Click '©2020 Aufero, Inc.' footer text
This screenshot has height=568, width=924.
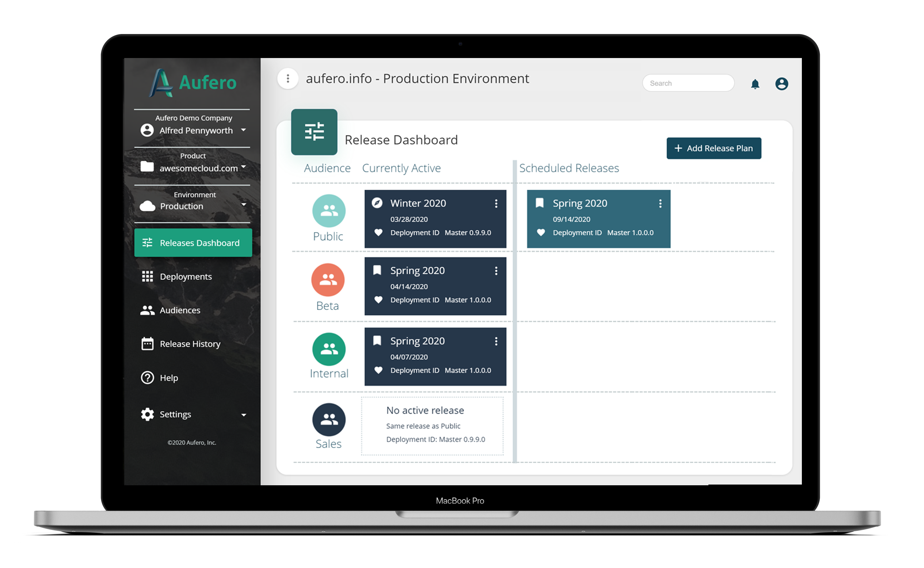point(192,443)
